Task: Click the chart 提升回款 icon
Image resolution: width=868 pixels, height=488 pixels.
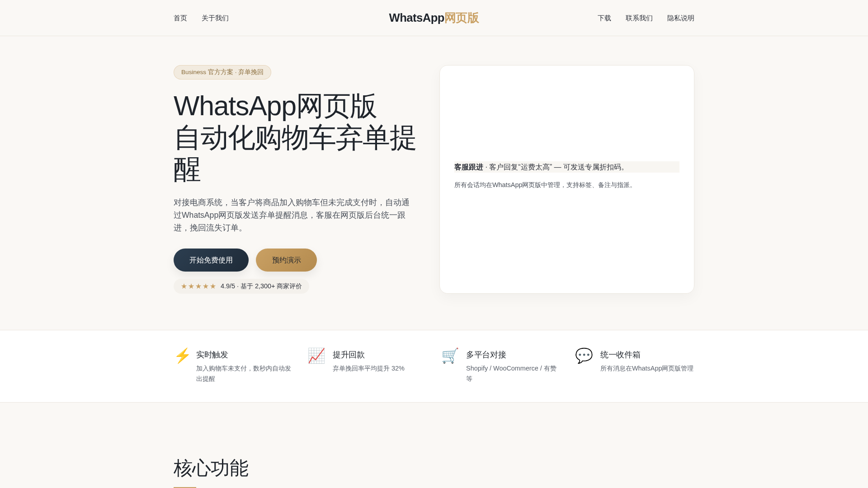Action: (x=316, y=356)
